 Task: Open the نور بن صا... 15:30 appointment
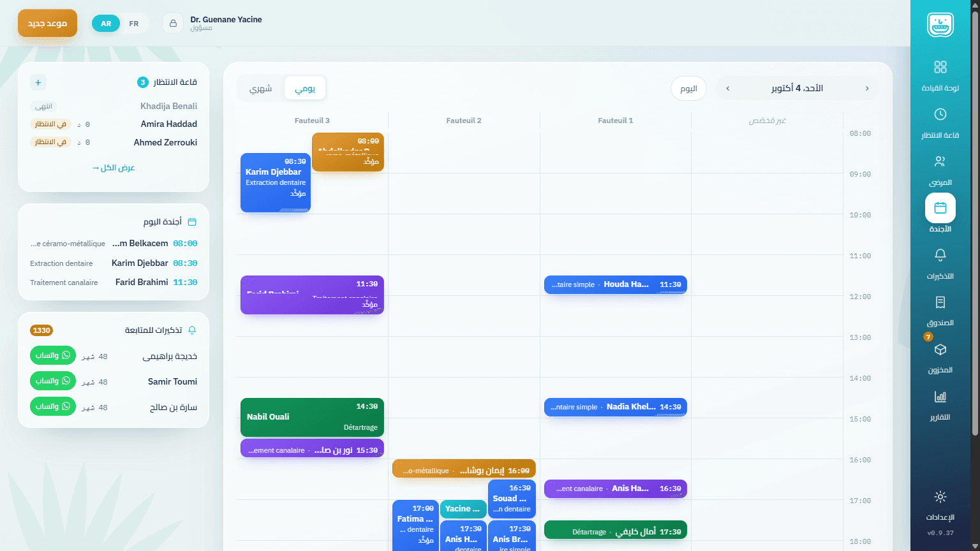click(x=312, y=448)
